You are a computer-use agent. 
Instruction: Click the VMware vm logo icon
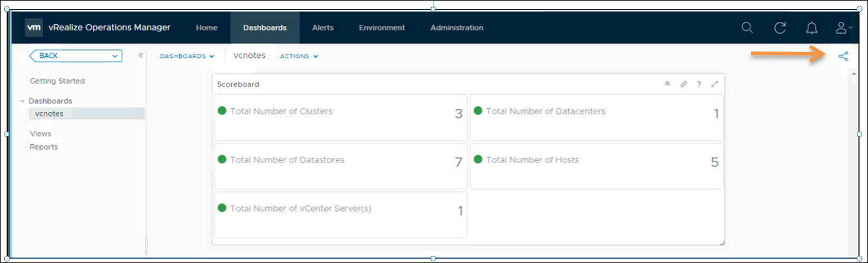pos(34,27)
